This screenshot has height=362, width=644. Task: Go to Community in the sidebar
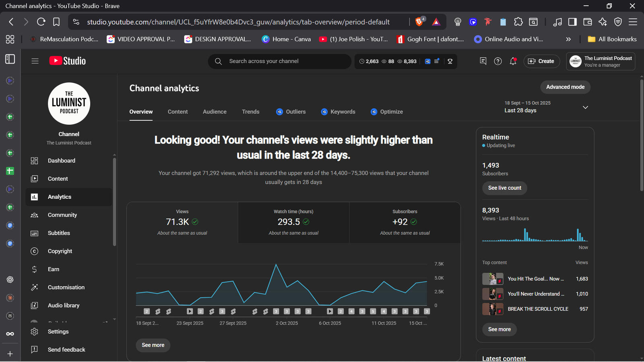tap(69, 215)
